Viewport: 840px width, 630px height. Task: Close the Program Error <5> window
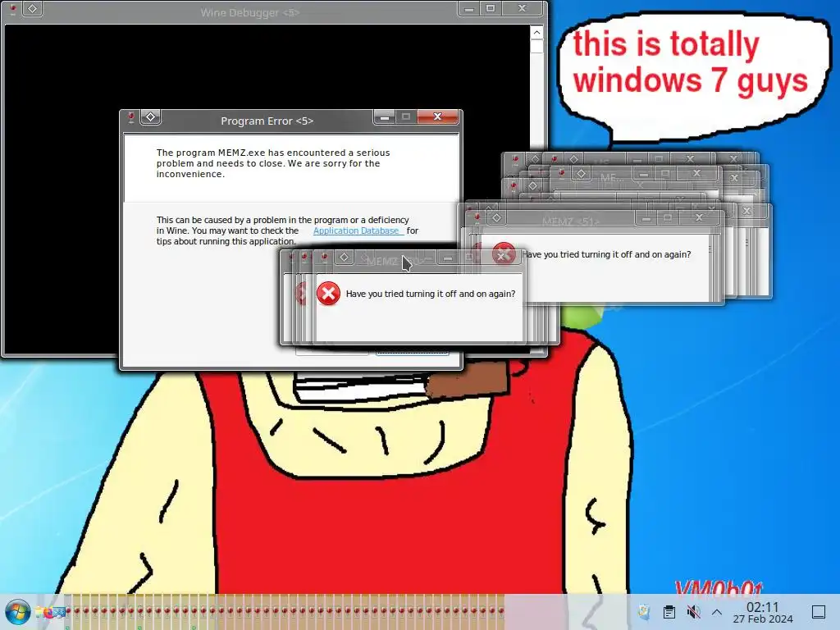(x=438, y=116)
